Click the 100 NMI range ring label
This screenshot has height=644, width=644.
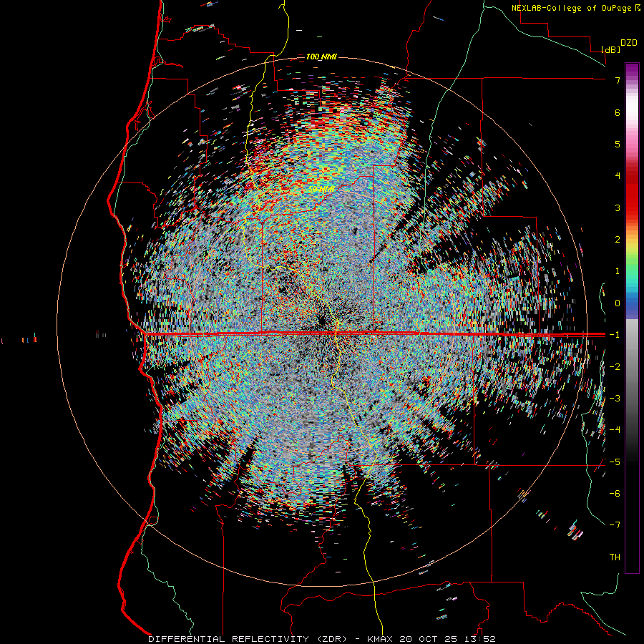321,57
